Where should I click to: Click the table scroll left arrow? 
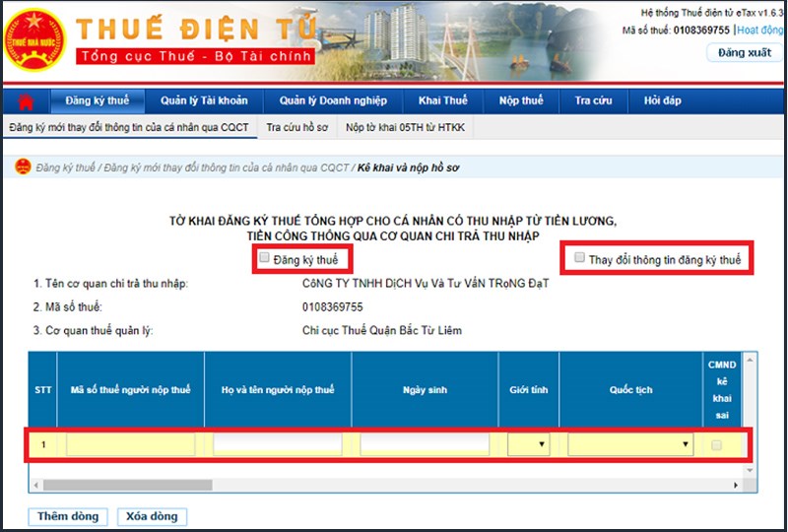[x=35, y=486]
